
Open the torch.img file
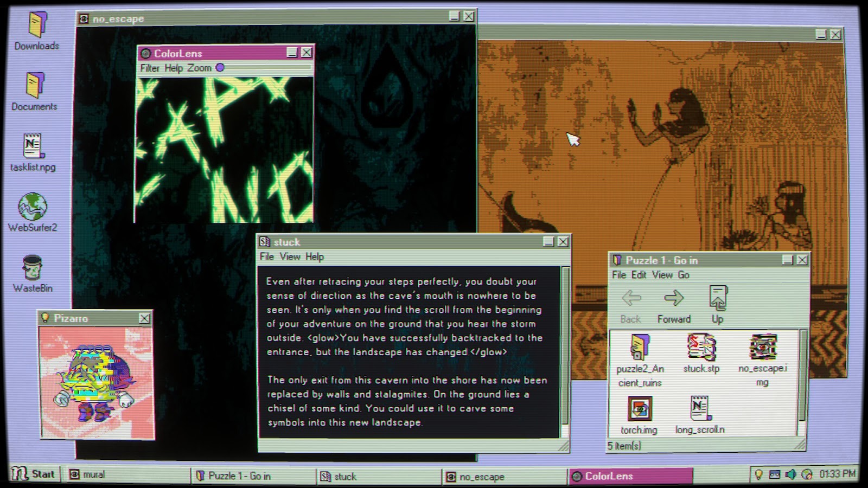point(640,409)
